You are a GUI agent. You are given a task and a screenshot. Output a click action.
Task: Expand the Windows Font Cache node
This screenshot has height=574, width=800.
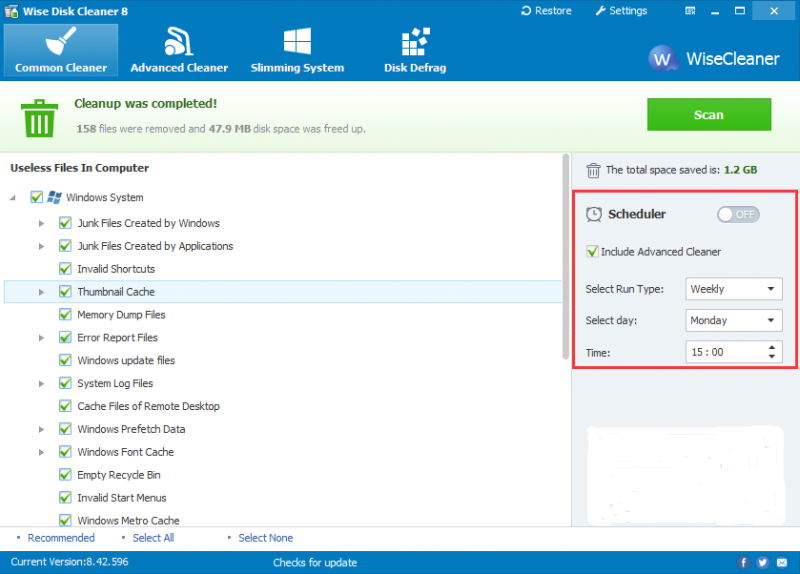[41, 453]
